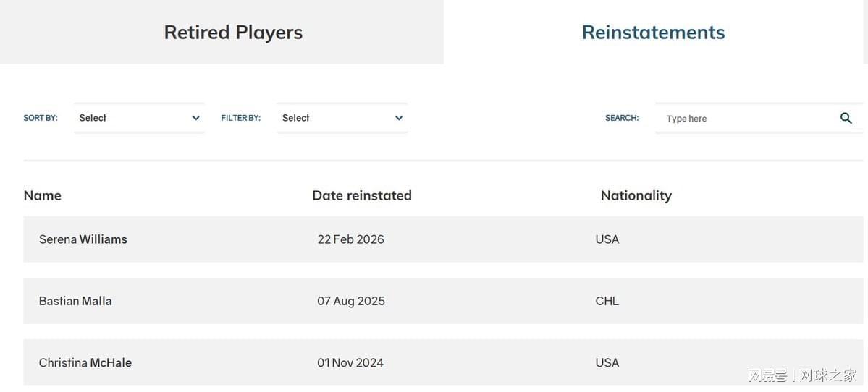The image size is (868, 392).
Task: Click the CHL nationality cell
Action: coord(607,301)
